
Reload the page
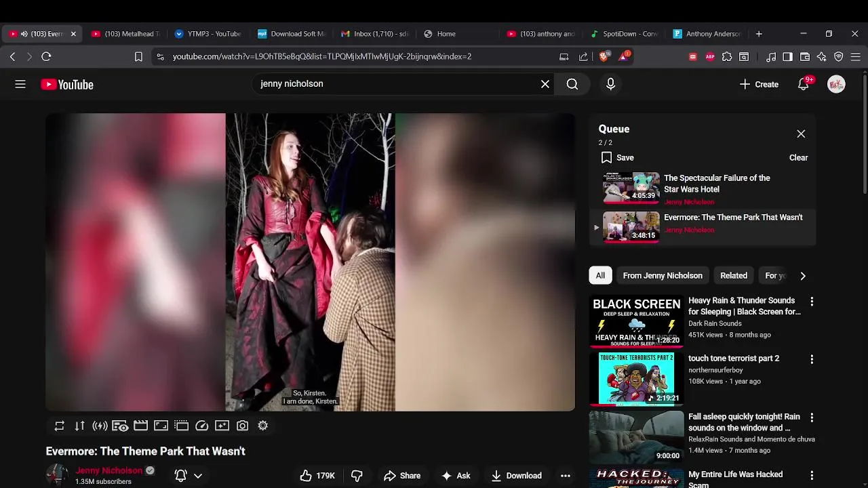(46, 57)
